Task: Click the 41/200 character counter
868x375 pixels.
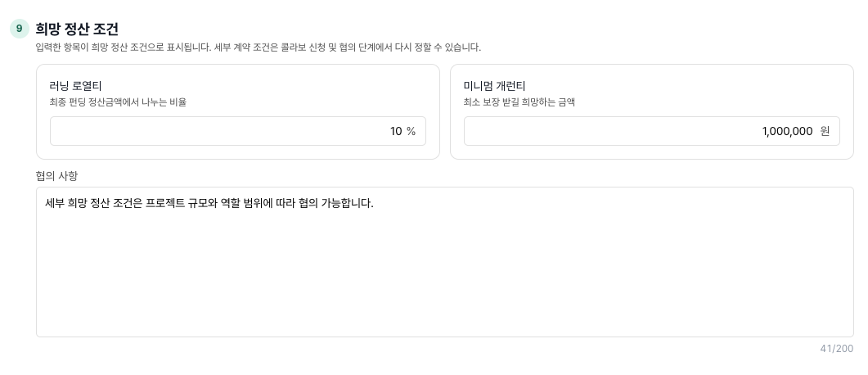Action: click(836, 349)
